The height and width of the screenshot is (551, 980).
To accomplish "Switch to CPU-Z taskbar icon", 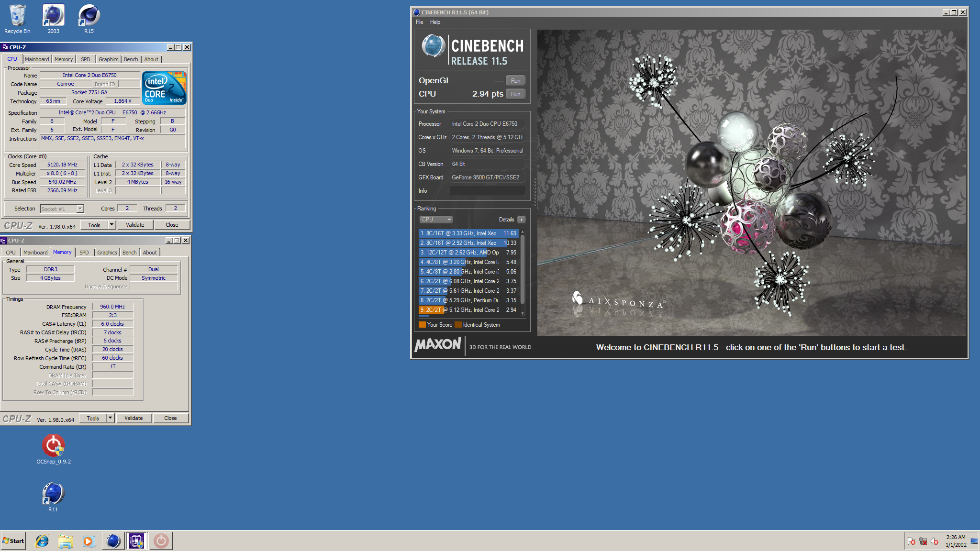I will pyautogui.click(x=136, y=541).
